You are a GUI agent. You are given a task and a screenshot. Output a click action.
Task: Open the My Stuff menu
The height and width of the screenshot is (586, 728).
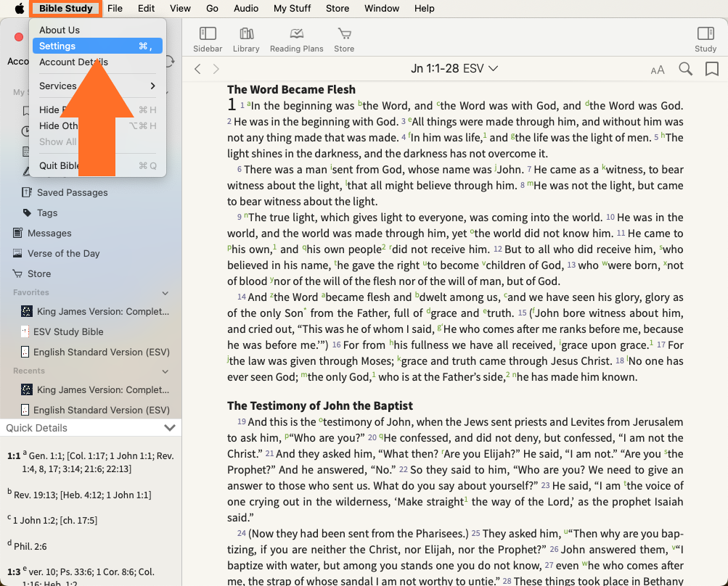pyautogui.click(x=292, y=9)
